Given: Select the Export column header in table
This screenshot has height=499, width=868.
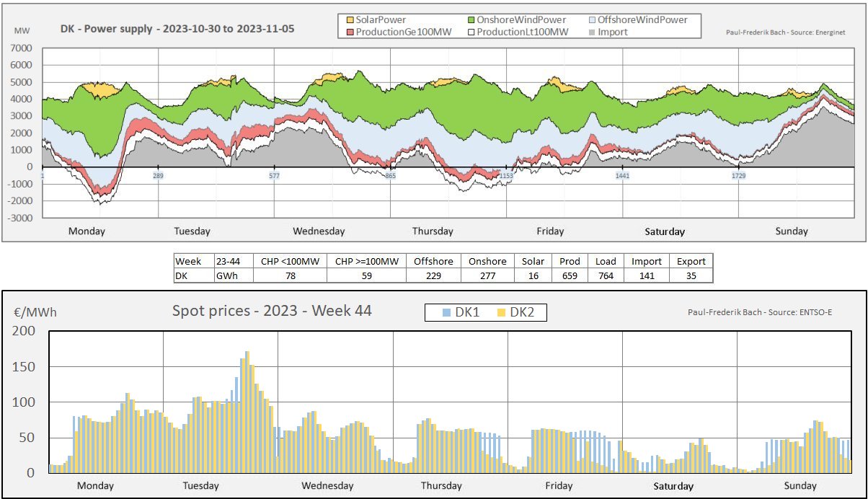Looking at the screenshot, I should click(691, 261).
